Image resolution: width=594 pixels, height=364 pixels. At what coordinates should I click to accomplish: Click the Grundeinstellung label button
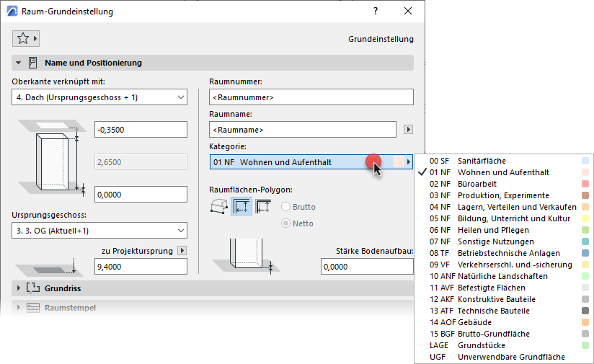[381, 39]
